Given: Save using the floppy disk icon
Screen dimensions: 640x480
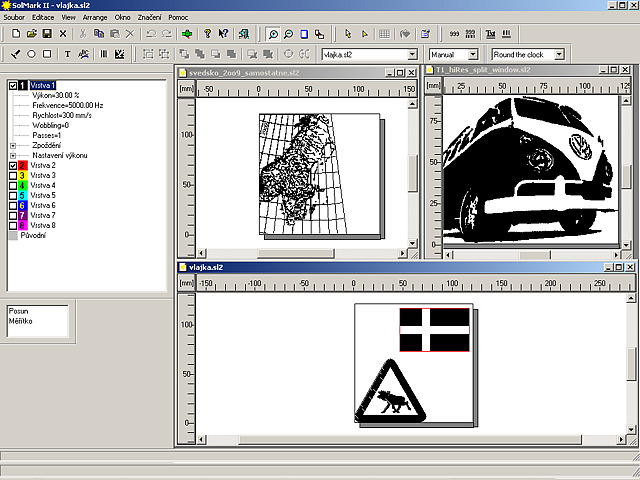Looking at the screenshot, I should pyautogui.click(x=47, y=33).
